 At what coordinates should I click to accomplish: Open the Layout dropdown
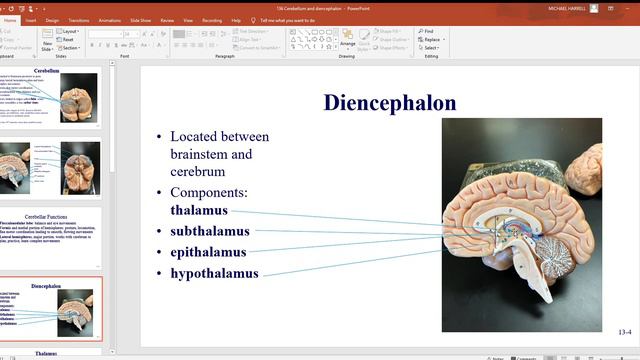(x=68, y=31)
